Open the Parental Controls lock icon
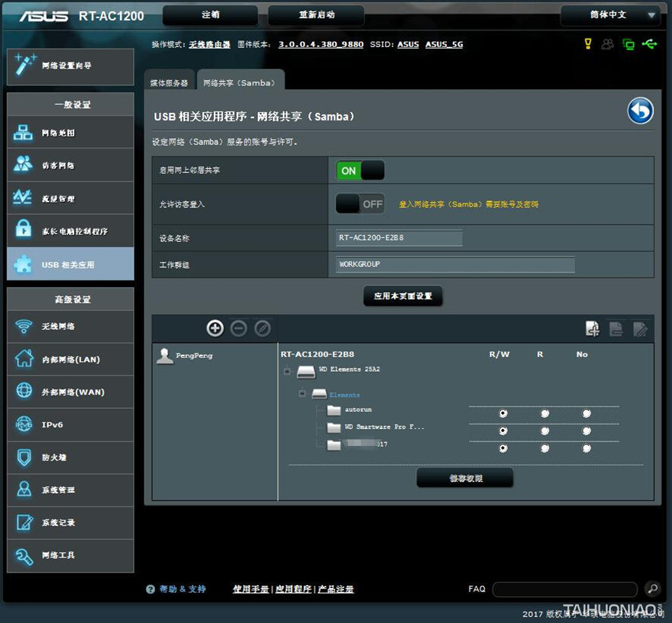The image size is (672, 623). (23, 230)
